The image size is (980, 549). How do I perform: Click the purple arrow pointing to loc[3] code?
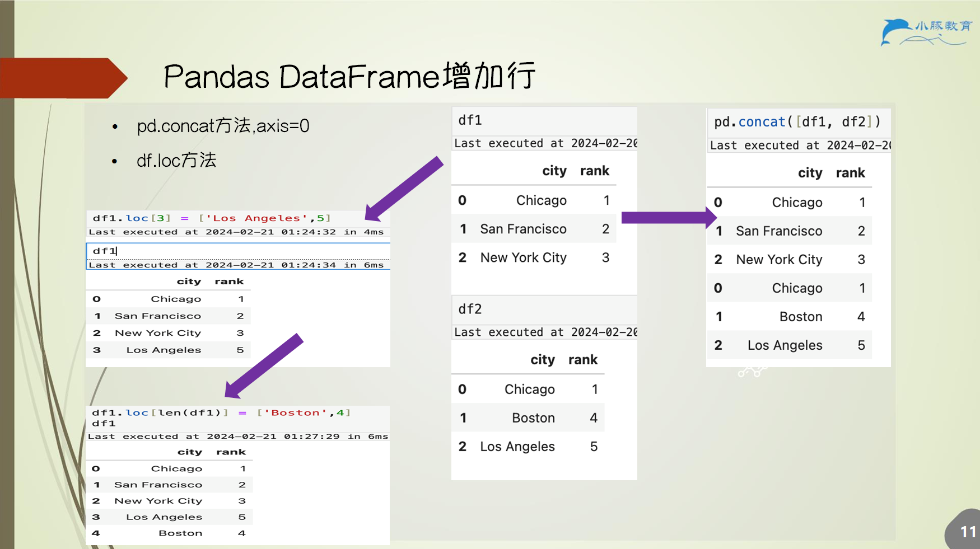pyautogui.click(x=404, y=189)
